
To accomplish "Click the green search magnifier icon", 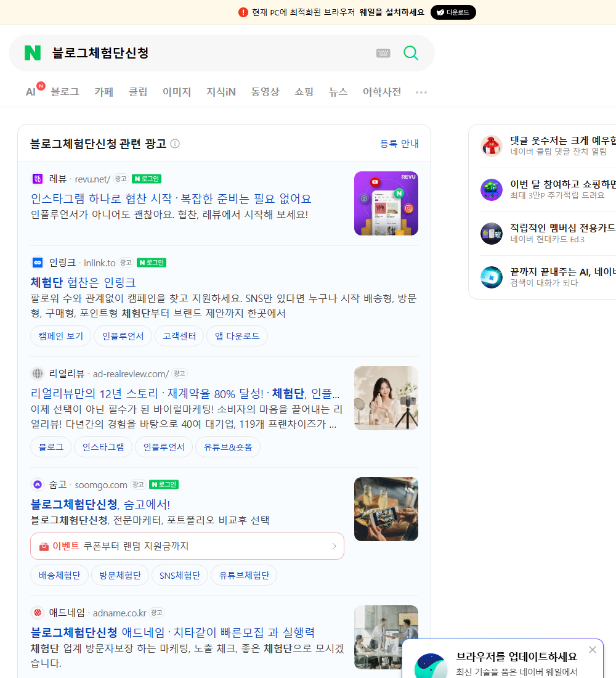I will (x=411, y=53).
